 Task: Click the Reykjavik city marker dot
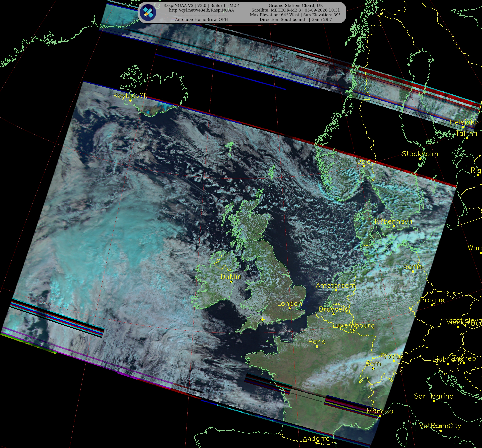[x=130, y=100]
